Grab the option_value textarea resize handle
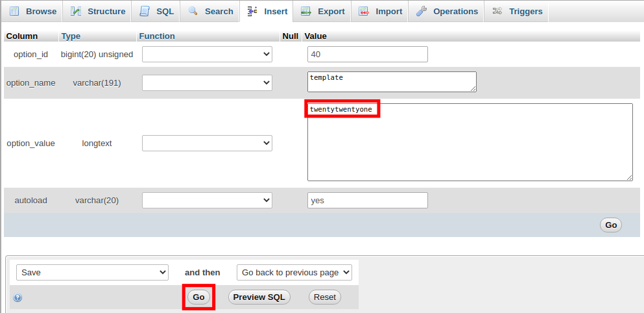The height and width of the screenshot is (313, 644). coord(629,177)
